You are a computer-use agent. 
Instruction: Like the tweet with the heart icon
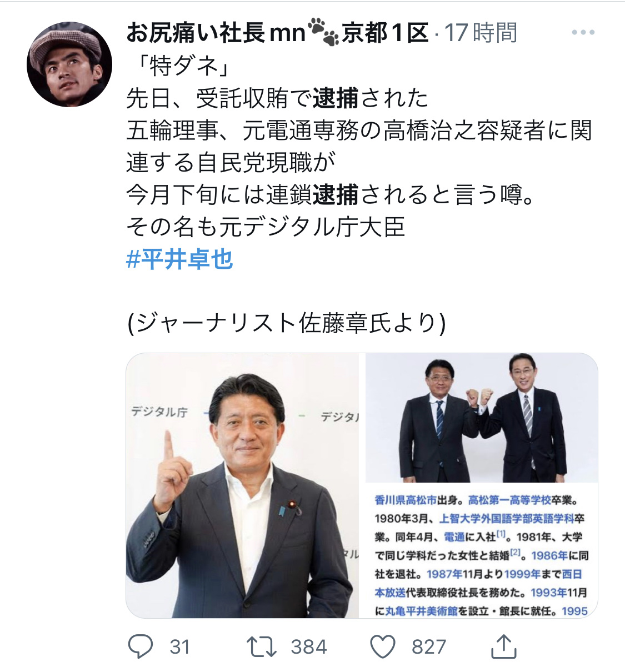tap(383, 647)
